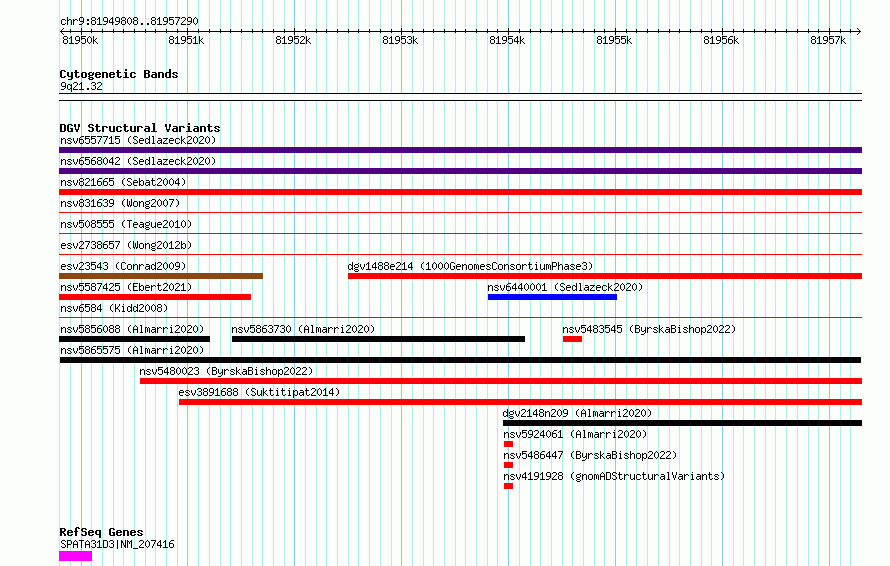Viewport: 890px width, 566px height.
Task: Open the esv2738657 (Wong2012b) label
Action: pyautogui.click(x=126, y=245)
